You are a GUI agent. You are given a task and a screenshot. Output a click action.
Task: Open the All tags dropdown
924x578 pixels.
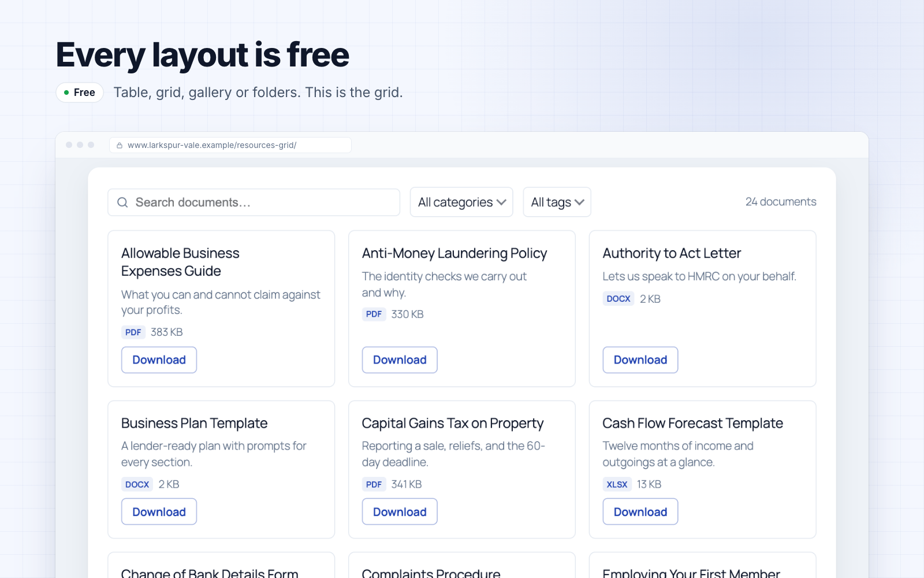(x=557, y=202)
